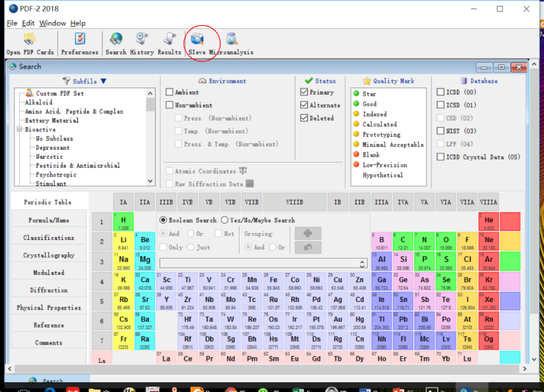Enable the Ambient environment checkbox

coord(170,92)
